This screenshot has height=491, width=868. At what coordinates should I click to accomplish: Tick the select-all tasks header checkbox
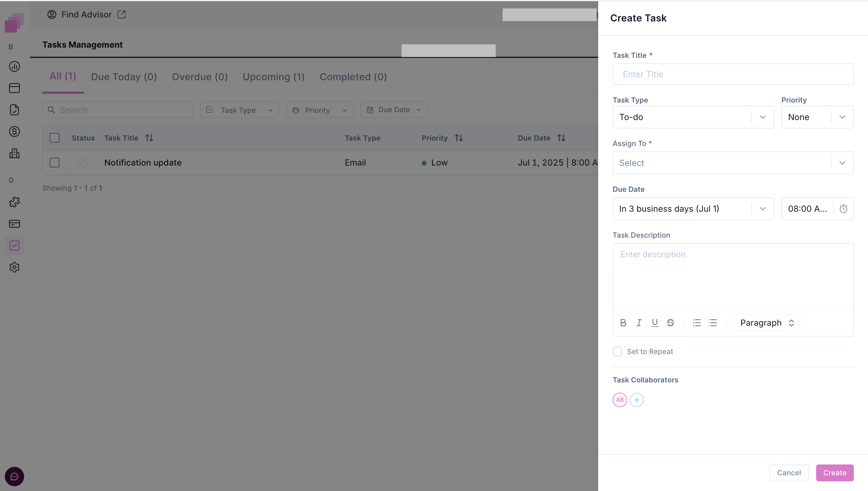55,138
